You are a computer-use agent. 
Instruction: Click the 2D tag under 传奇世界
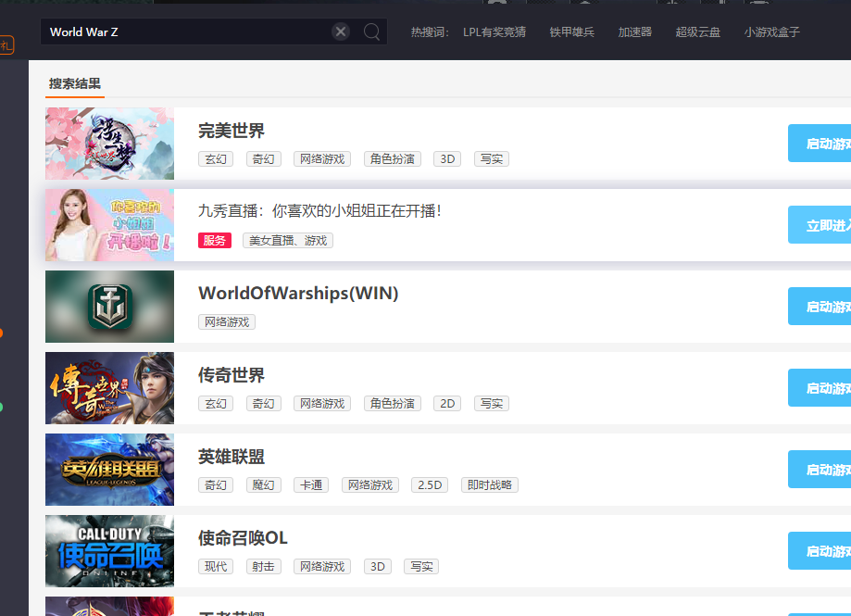coord(447,403)
